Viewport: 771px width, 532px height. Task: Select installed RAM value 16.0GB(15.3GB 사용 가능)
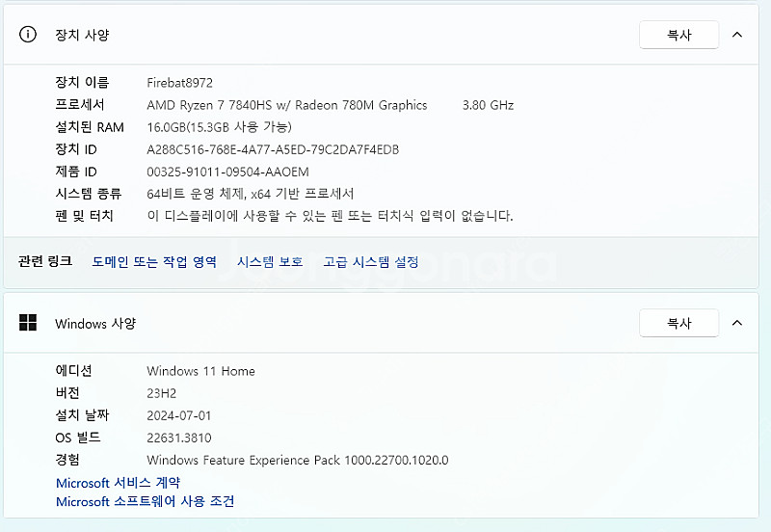[x=220, y=127]
